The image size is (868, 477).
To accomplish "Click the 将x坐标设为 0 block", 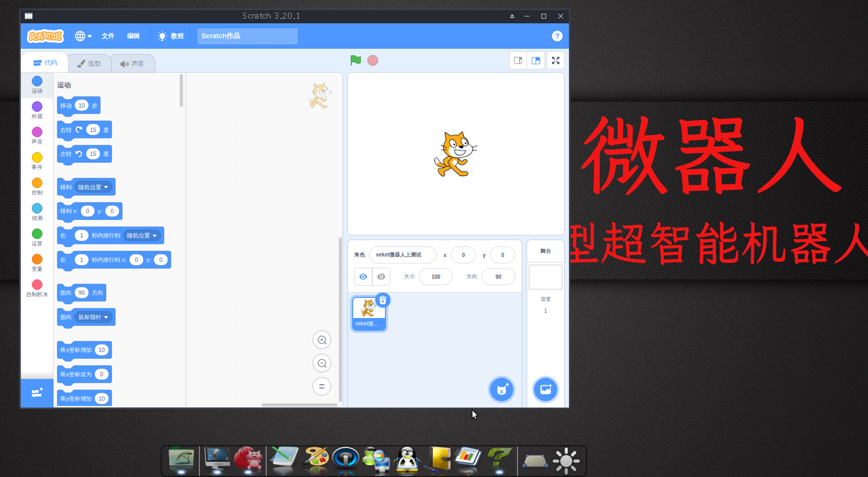I will 84,374.
